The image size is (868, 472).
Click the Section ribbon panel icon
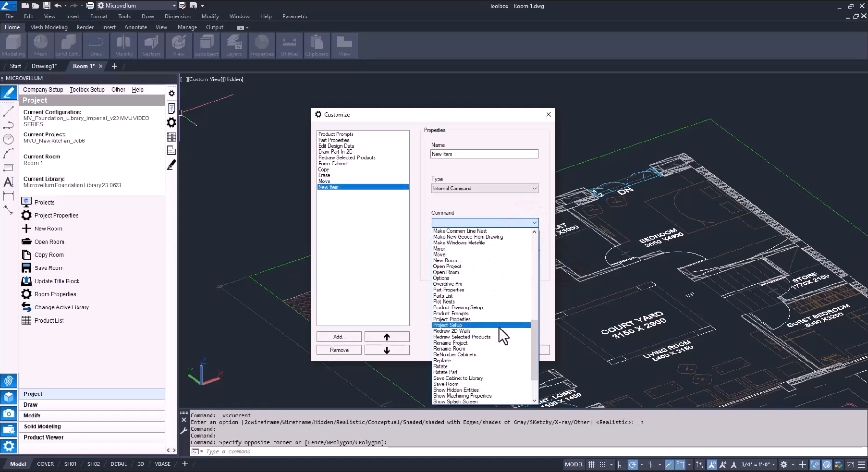pyautogui.click(x=151, y=46)
